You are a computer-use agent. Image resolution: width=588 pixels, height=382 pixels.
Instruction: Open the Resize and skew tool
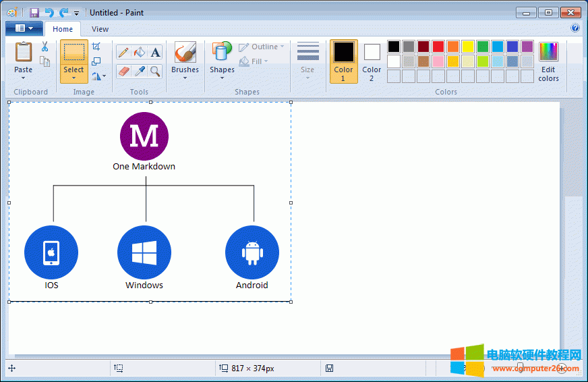(96, 61)
